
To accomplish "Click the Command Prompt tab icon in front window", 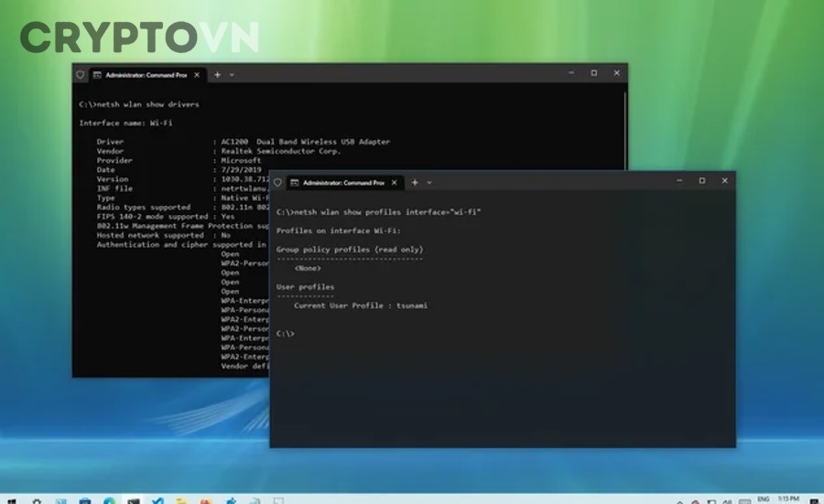I will click(x=295, y=183).
